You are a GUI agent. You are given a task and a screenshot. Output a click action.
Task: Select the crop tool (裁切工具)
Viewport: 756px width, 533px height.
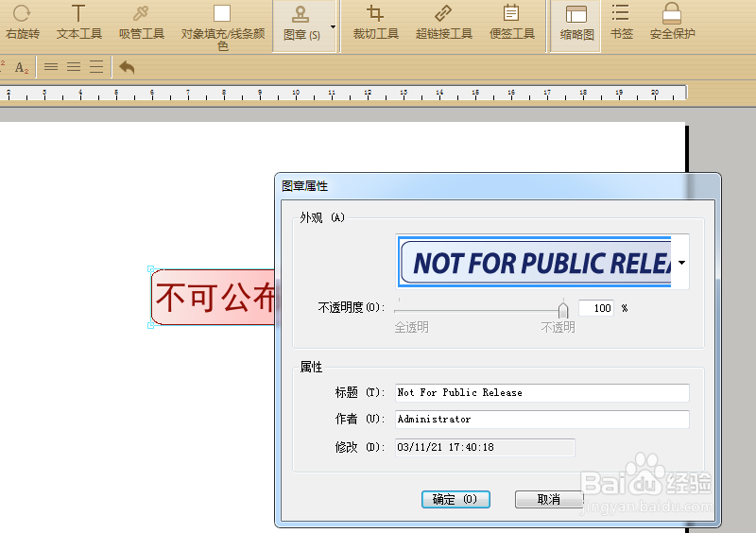point(375,22)
